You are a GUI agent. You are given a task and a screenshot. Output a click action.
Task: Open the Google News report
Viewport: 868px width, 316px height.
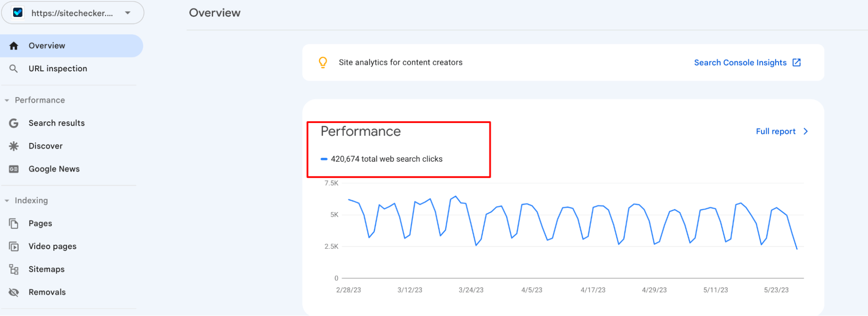(x=54, y=169)
